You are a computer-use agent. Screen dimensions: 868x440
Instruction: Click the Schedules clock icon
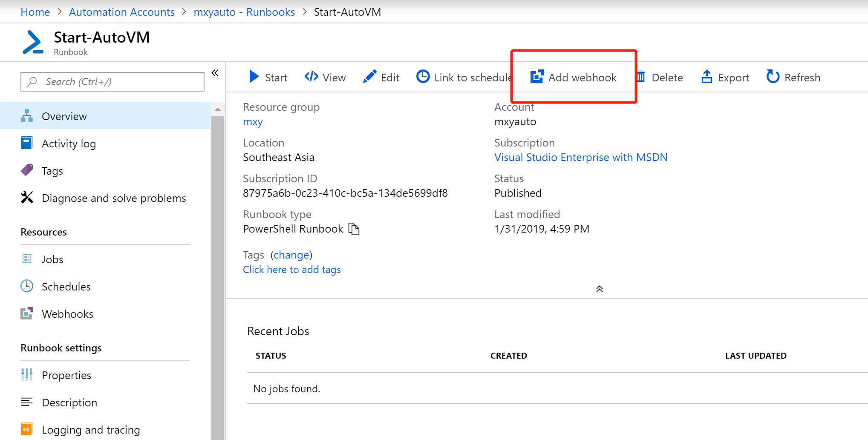click(x=27, y=286)
